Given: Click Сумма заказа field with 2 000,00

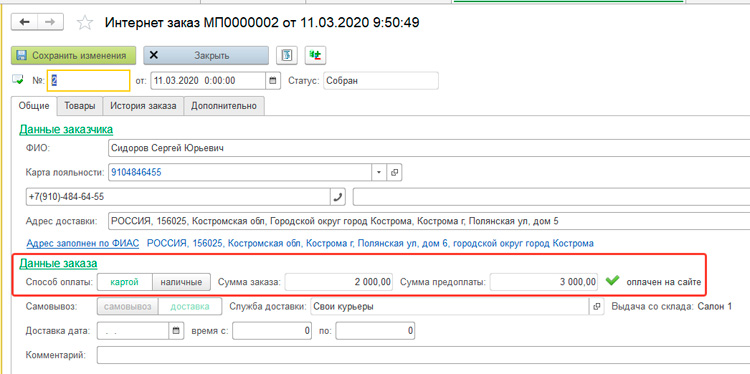Looking at the screenshot, I should 339,282.
